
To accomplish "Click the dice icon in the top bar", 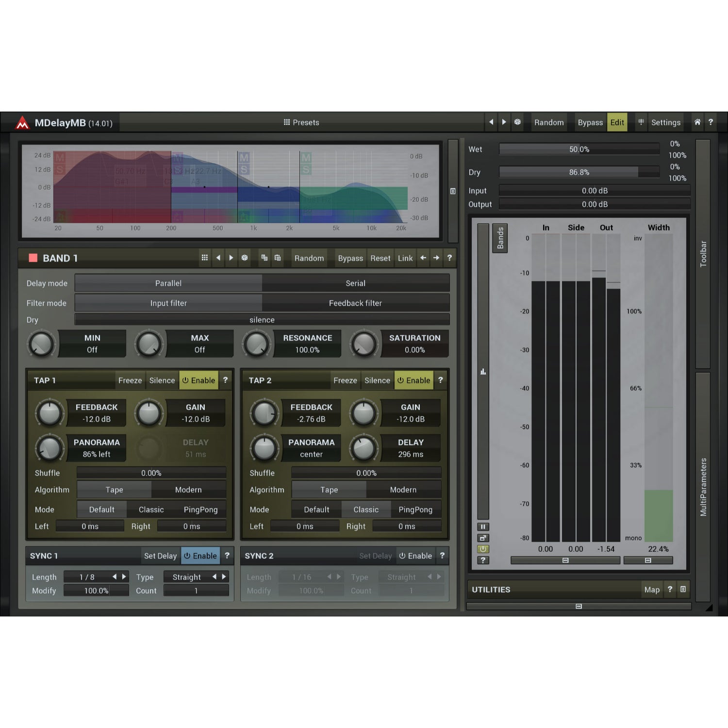I will click(x=518, y=122).
